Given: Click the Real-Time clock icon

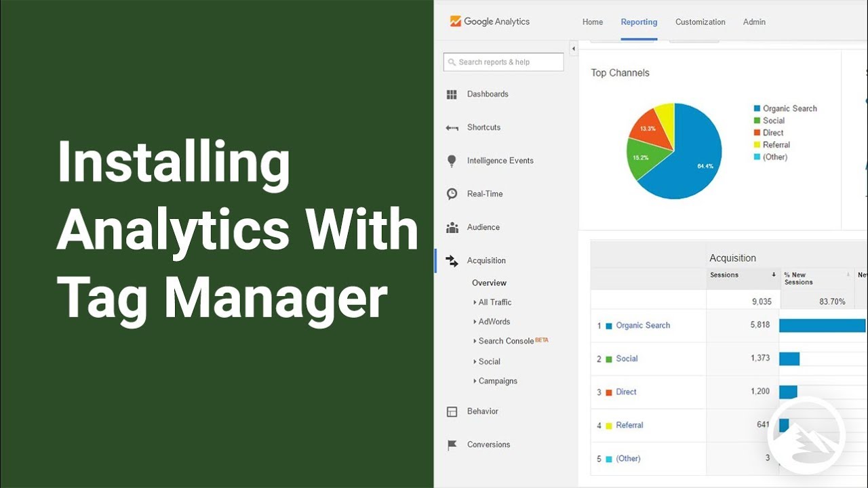Looking at the screenshot, I should pos(452,194).
